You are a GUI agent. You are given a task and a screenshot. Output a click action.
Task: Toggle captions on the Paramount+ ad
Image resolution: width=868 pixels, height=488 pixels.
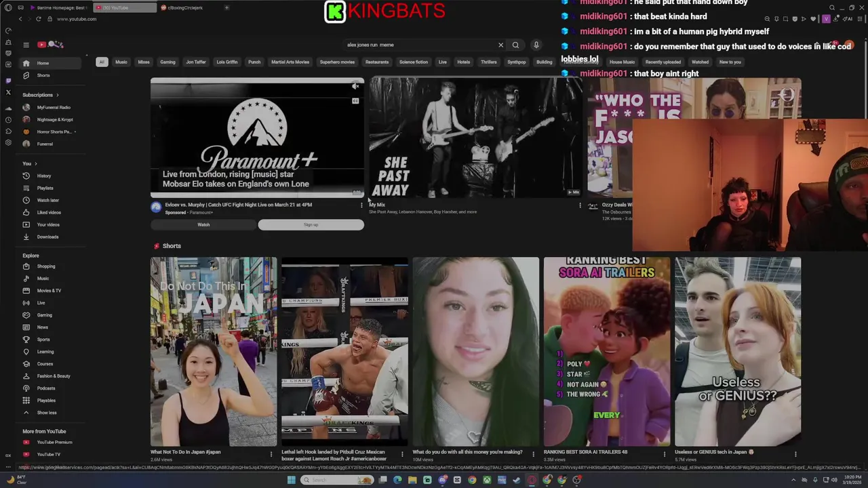[355, 101]
